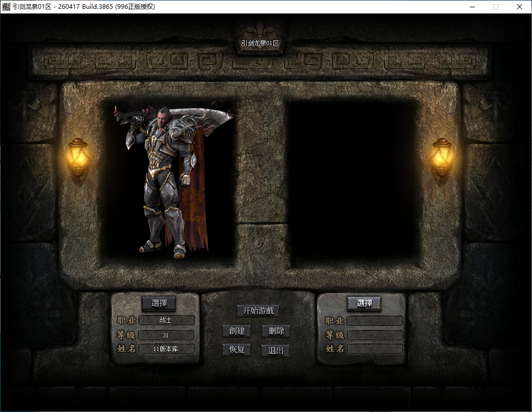Screen dimensions: 532x412
Task: Click the empty right 职业 field
Action: 374,321
